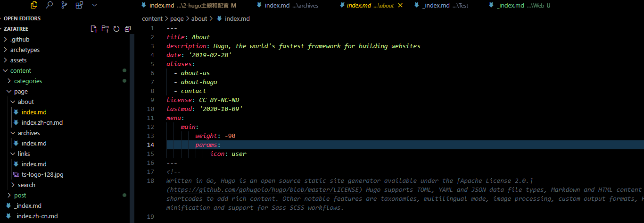This screenshot has height=223, width=644.
Task: Refresh the ZATATREE explorer
Action: tap(116, 29)
